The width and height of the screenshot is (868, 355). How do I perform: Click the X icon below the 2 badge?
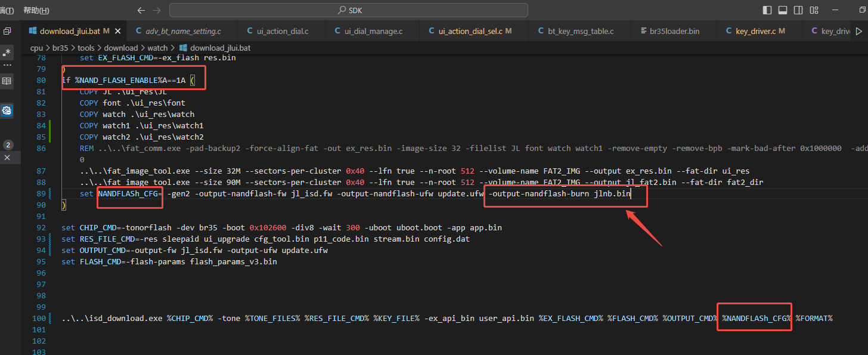[x=7, y=158]
